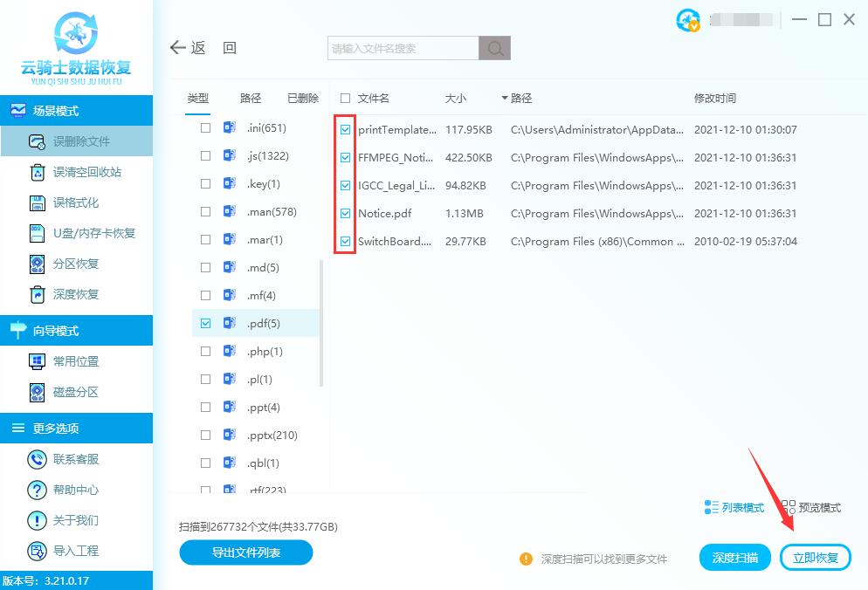This screenshot has height=590, width=868.
Task: Click the Notice.pdf file name
Action: [x=385, y=213]
